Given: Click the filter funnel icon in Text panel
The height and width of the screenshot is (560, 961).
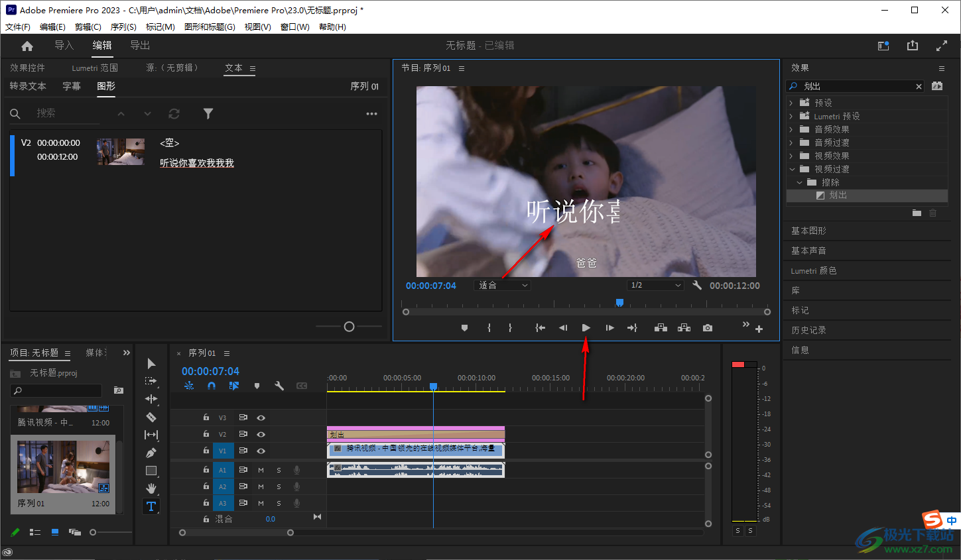Looking at the screenshot, I should click(x=208, y=114).
